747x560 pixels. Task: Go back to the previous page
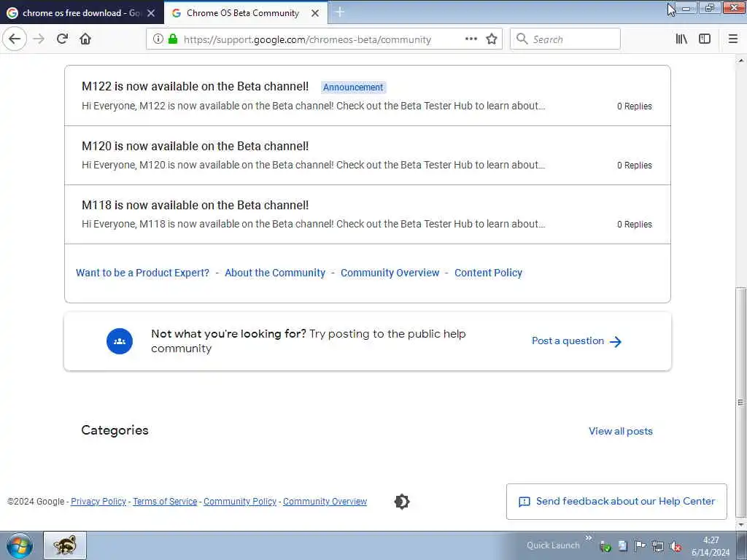coord(15,39)
